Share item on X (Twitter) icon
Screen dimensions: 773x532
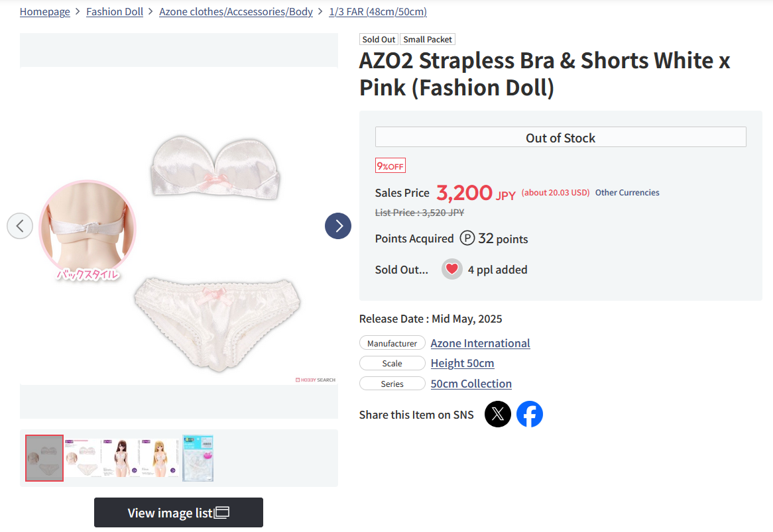497,414
